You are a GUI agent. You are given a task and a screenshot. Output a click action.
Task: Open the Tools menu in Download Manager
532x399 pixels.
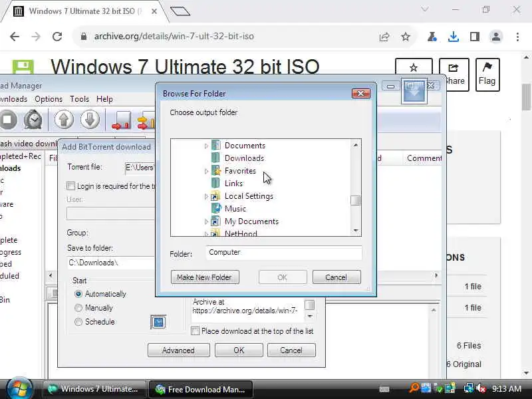click(79, 99)
